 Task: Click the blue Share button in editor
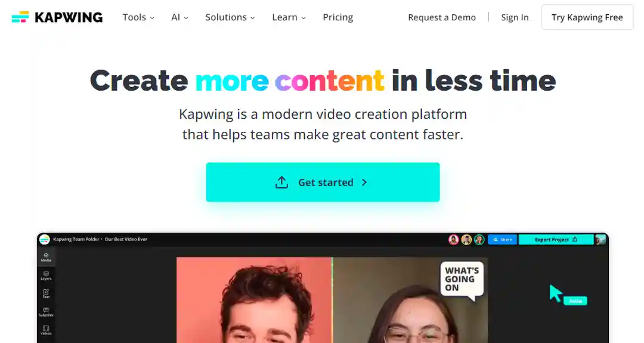pos(502,239)
